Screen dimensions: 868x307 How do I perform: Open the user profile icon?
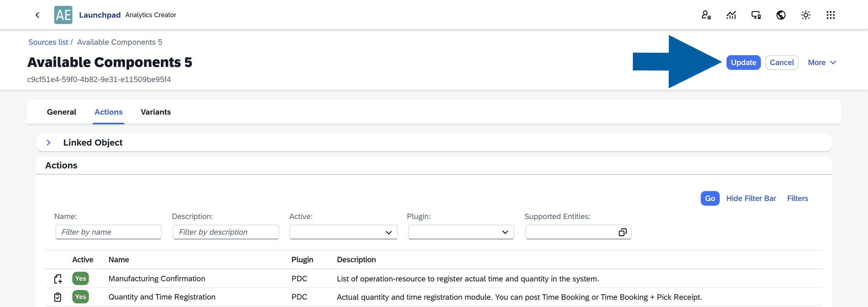coord(706,15)
